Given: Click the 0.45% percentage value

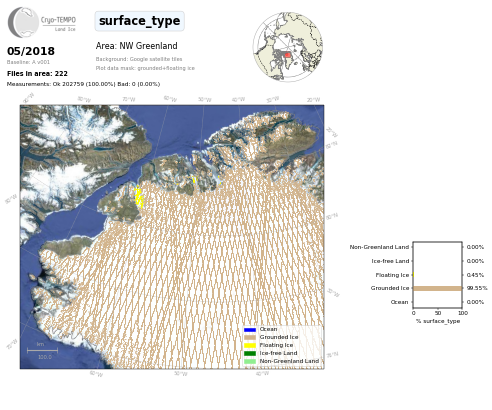Looking at the screenshot, I should click(x=475, y=275).
